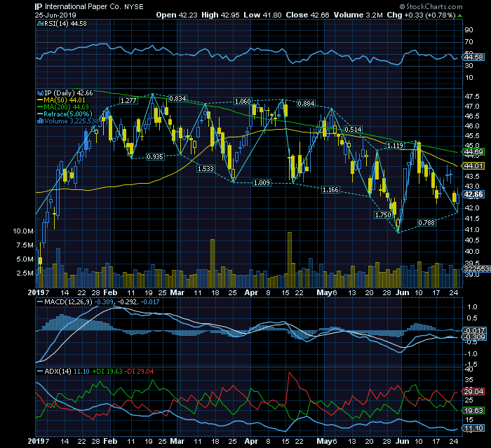Click the Retrace(5.00%) legend entry
The height and width of the screenshot is (448, 491).
point(65,114)
